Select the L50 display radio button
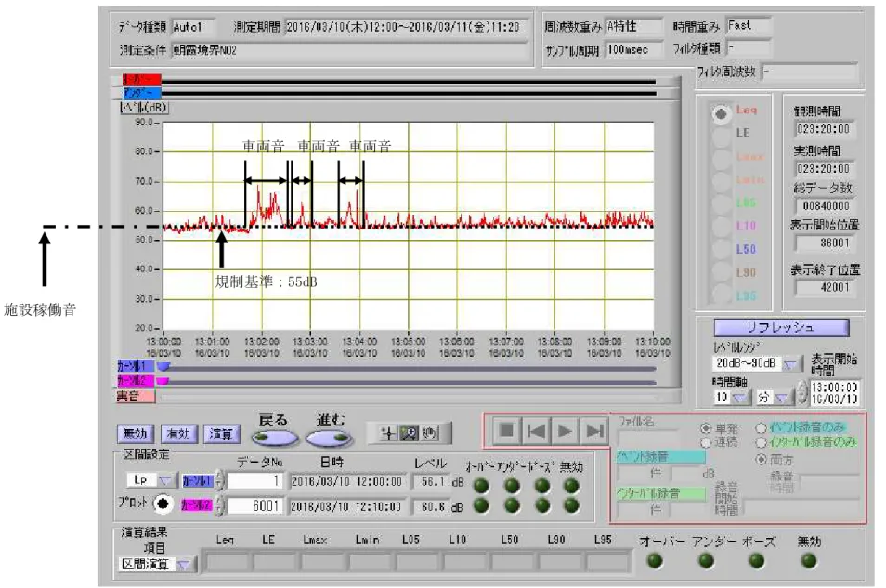This screenshot has height=588, width=886. pos(721,249)
